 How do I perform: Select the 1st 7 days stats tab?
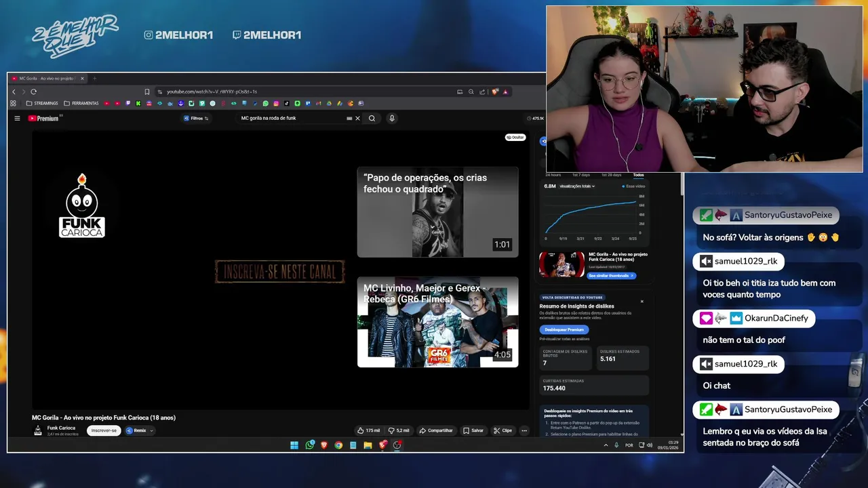(x=581, y=175)
